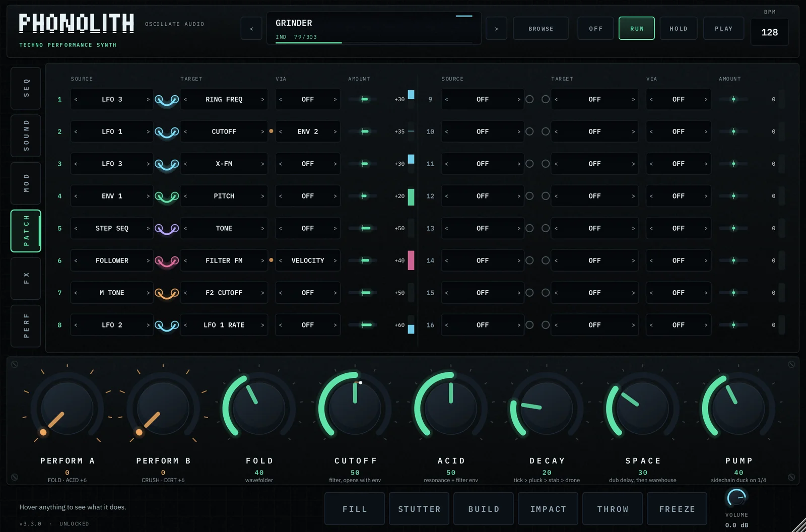Click the volume knob icon
The height and width of the screenshot is (532, 806).
coord(736,498)
